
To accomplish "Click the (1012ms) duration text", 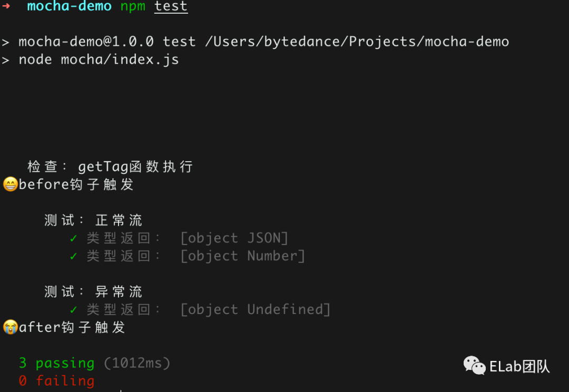I will [137, 363].
